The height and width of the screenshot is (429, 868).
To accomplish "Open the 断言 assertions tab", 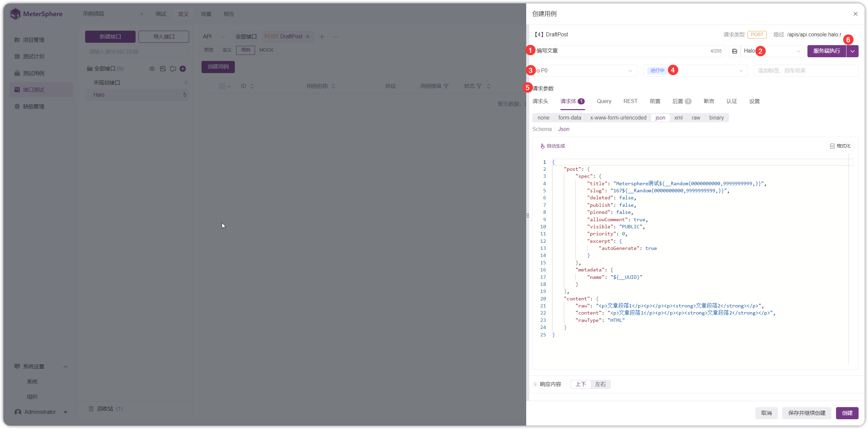I will 709,101.
